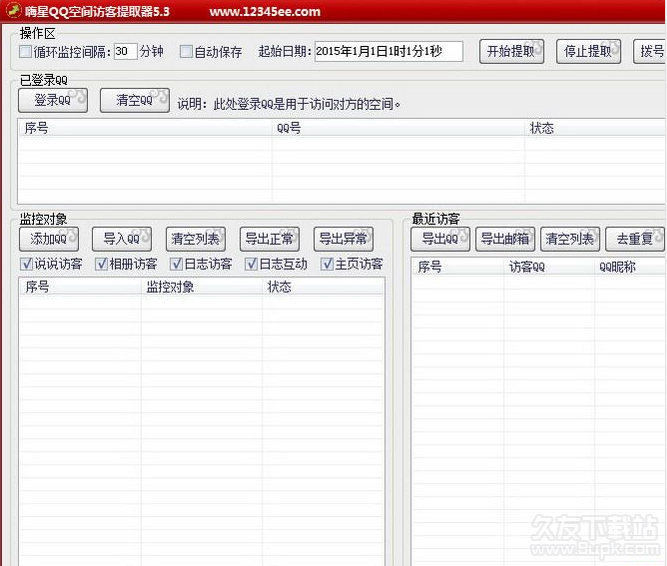Click the 添加QQ button
This screenshot has height=566, width=667.
49,239
